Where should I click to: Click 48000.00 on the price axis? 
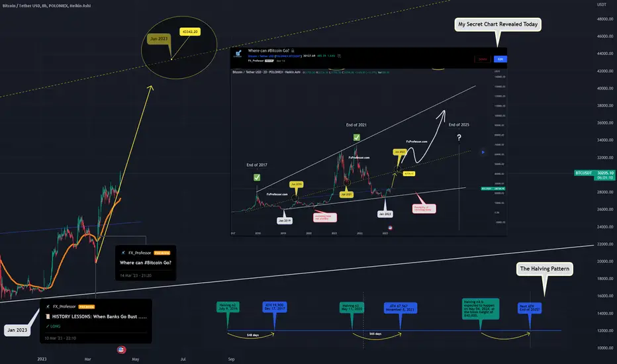point(605,19)
